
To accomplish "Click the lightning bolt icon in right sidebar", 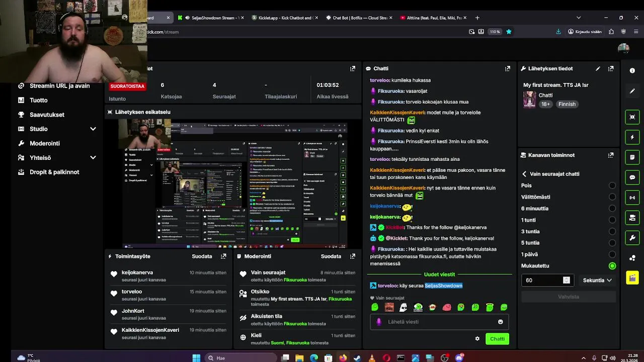I will (x=632, y=137).
